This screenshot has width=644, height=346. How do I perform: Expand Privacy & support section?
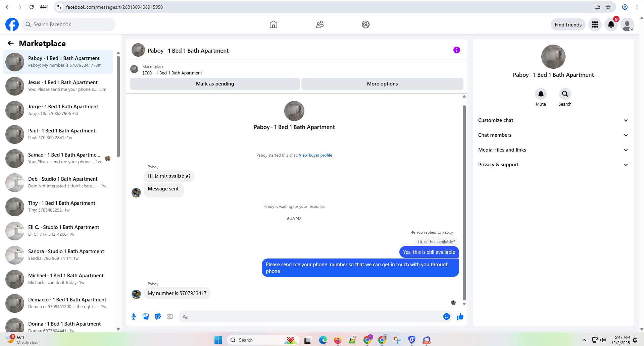click(553, 165)
